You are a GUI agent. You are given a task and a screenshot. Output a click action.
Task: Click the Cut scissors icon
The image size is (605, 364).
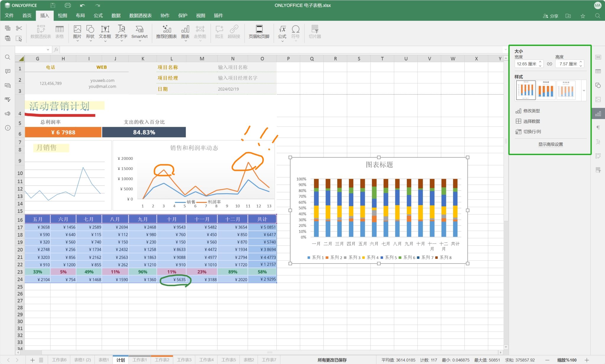19,28
